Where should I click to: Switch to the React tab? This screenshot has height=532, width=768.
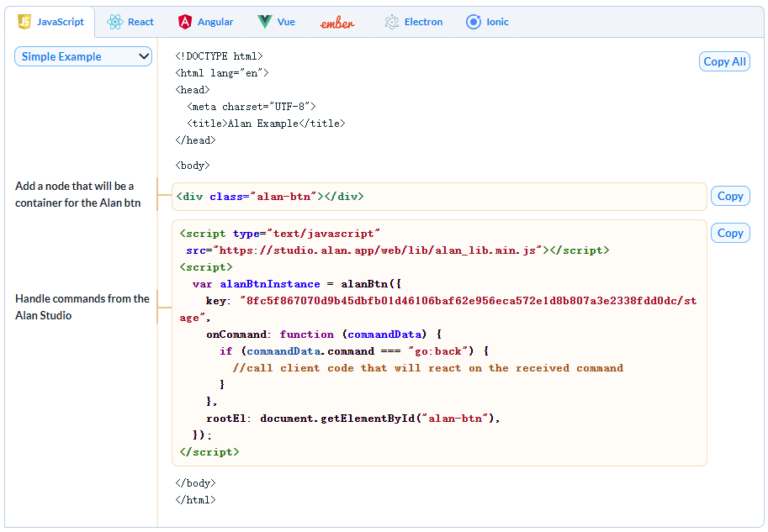(130, 22)
